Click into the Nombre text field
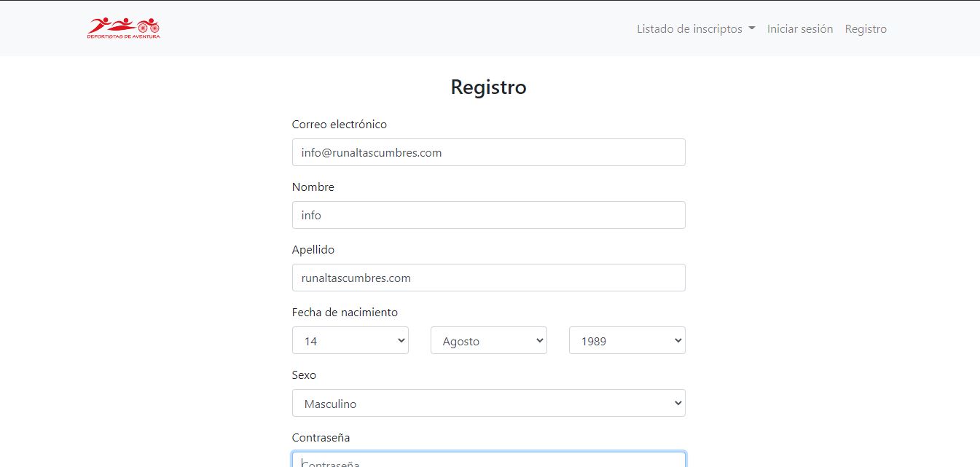The image size is (980, 467). tap(488, 215)
